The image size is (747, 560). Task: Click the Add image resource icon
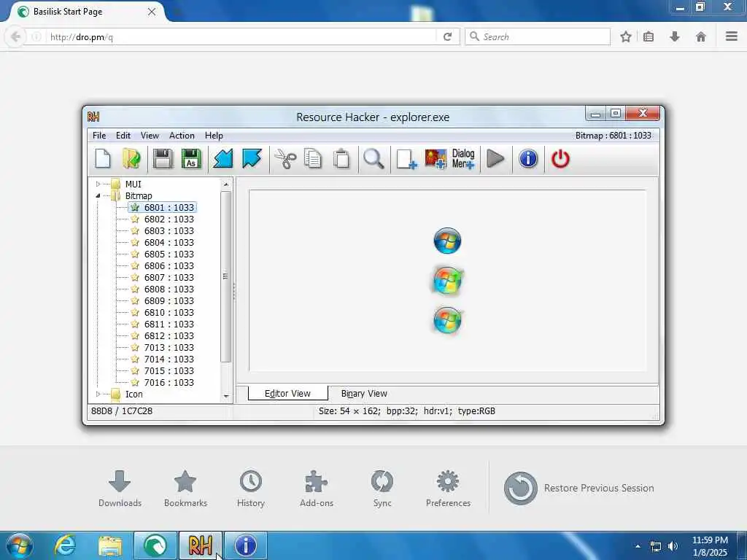(x=436, y=158)
